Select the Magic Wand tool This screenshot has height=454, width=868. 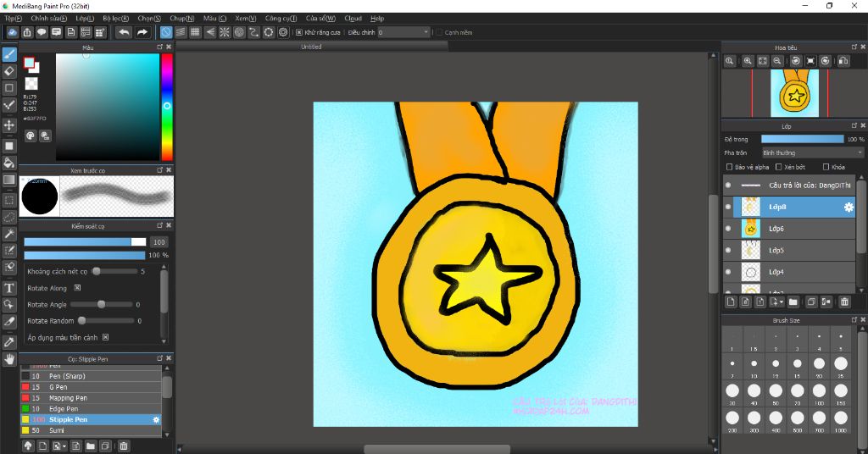pyautogui.click(x=9, y=234)
